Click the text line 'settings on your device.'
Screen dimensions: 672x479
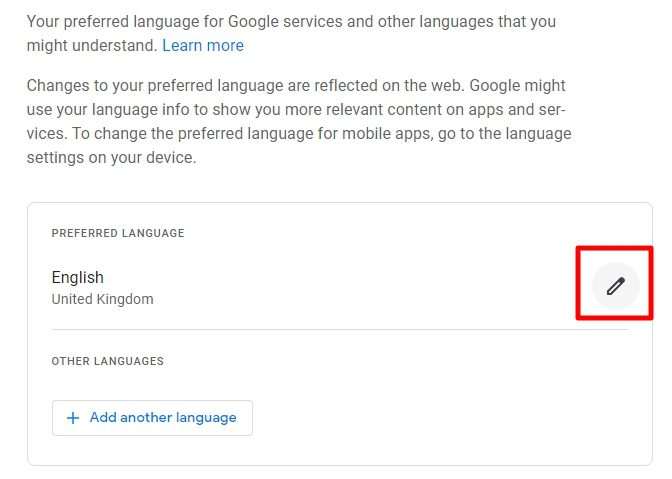pos(111,158)
